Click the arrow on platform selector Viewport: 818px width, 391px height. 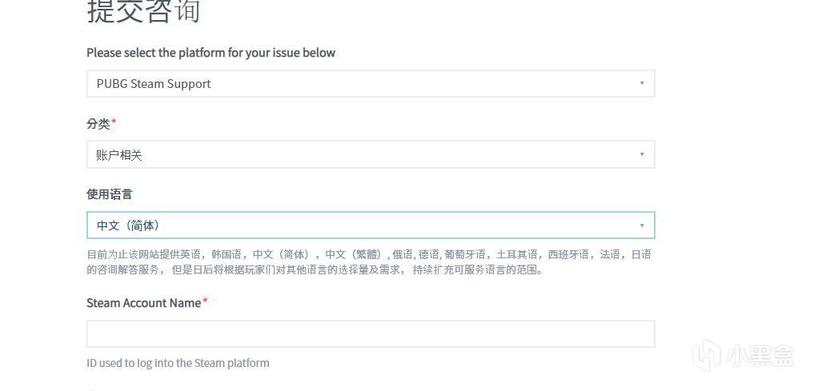pyautogui.click(x=642, y=84)
